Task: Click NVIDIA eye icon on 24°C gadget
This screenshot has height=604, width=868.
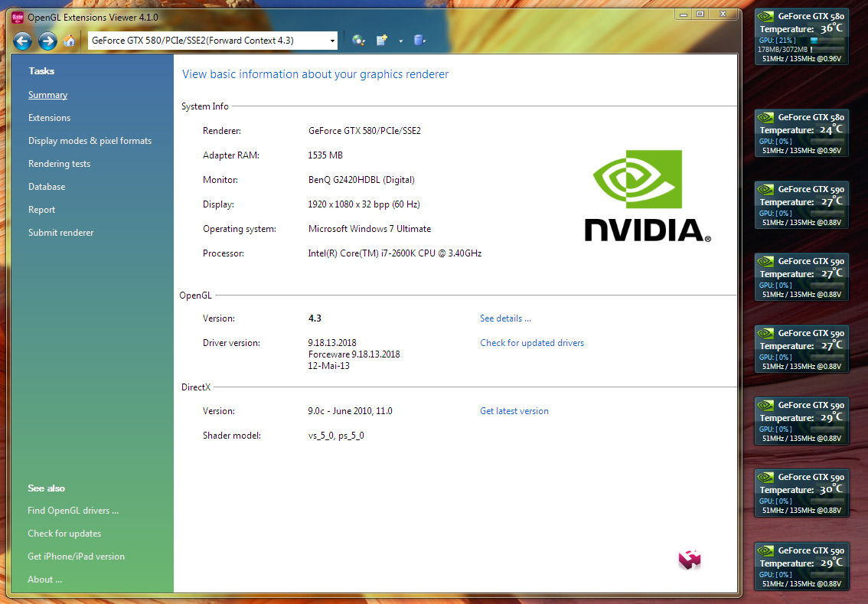Action: coord(765,117)
